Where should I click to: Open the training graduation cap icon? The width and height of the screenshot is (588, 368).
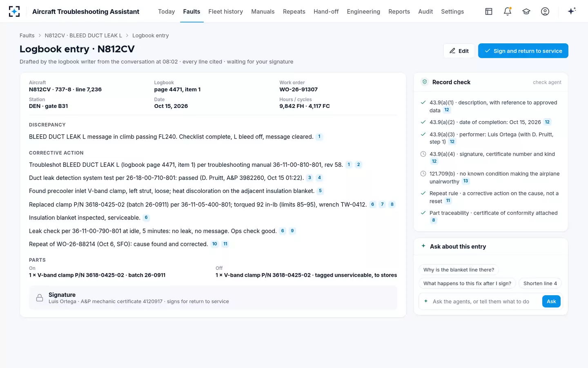point(526,11)
